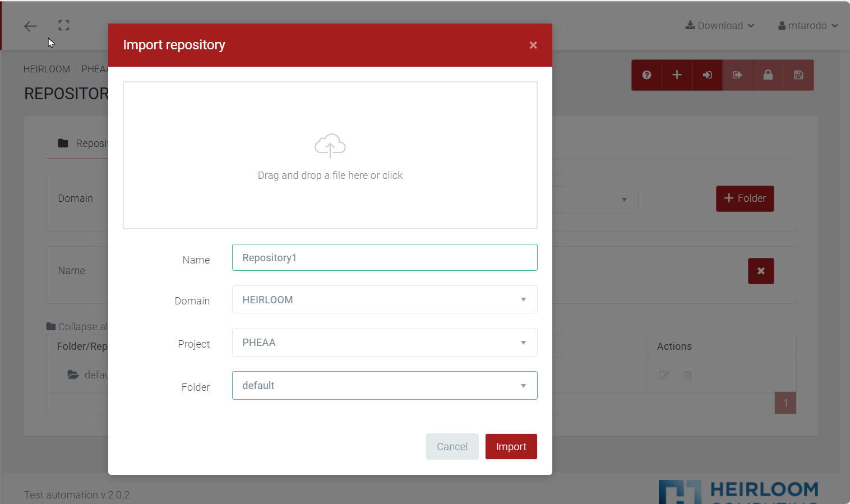Click the export toolbar icon
850x504 pixels.
(x=737, y=75)
